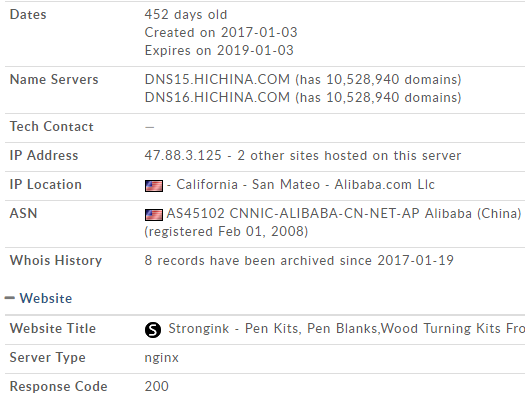The height and width of the screenshot is (402, 525).
Task: Click Expires on 2019-01-03 date
Action: [x=219, y=51]
